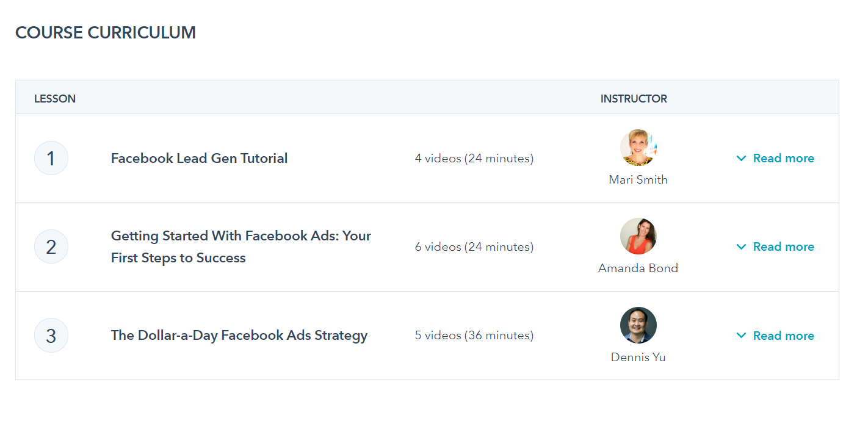Click Amanda Bond's instructor photo
Viewport: 868px width, 421px height.
(638, 236)
